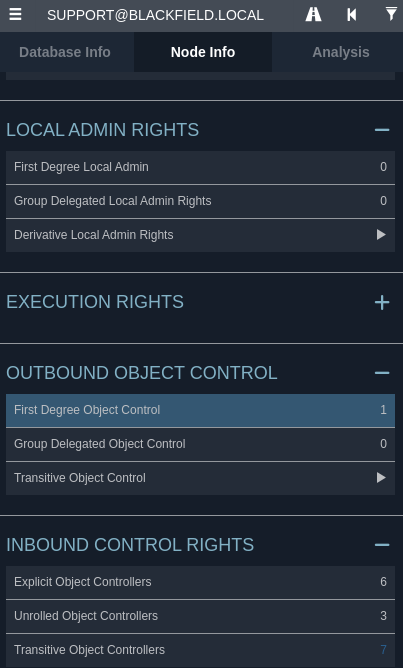Collapse Inbound Control Rights section
Image resolution: width=403 pixels, height=668 pixels.
click(382, 545)
